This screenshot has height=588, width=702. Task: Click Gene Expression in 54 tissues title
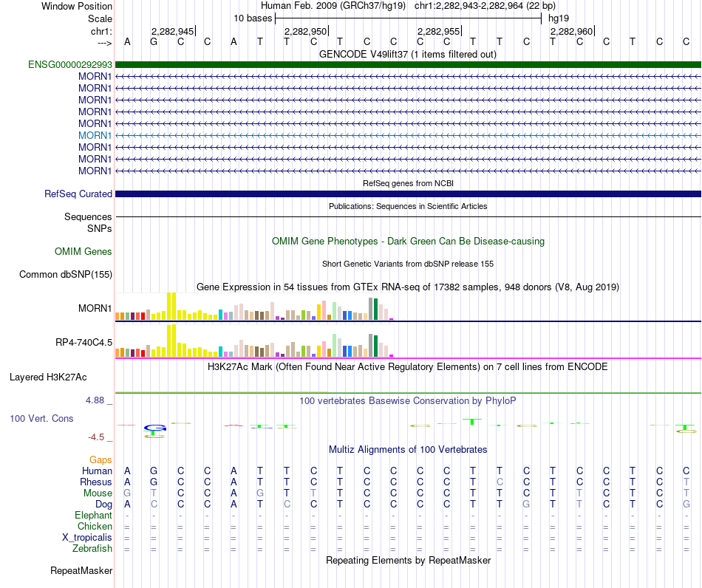point(408,287)
